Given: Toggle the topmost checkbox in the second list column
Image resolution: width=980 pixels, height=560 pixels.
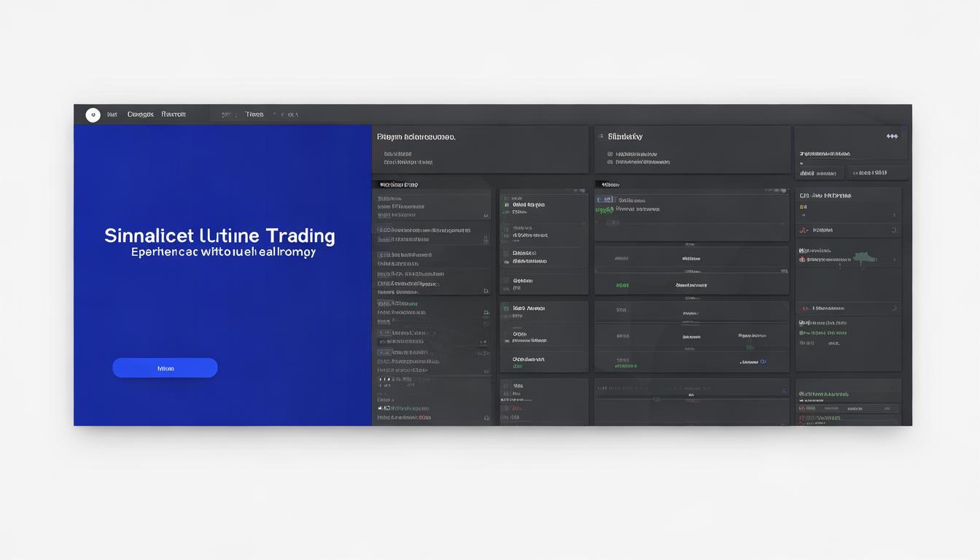Looking at the screenshot, I should click(506, 206).
